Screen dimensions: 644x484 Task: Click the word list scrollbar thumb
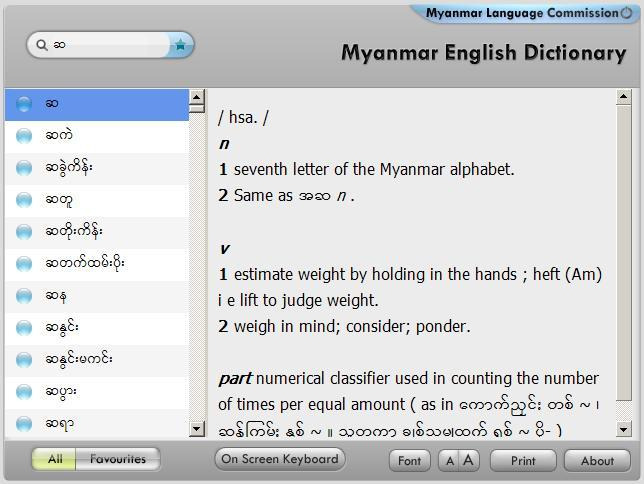197,108
